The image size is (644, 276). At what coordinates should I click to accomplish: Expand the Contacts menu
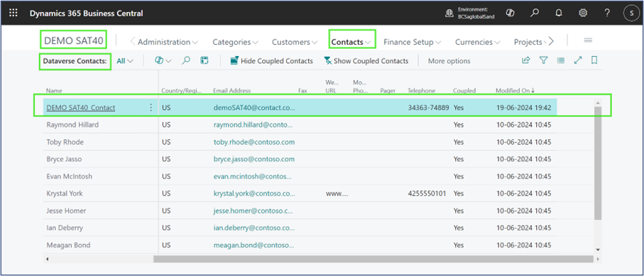point(351,42)
